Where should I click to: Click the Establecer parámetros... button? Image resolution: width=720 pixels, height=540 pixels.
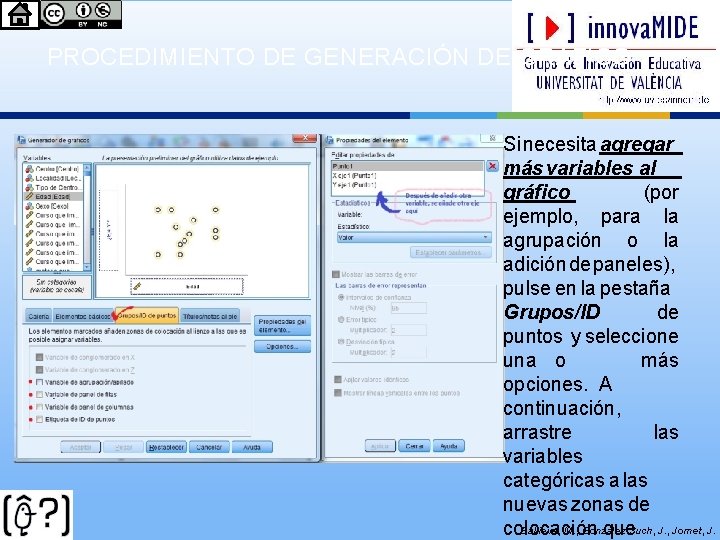(450, 253)
